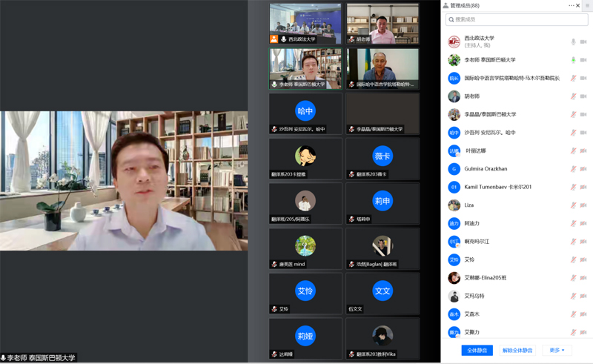Click the orange host icon on 西北政法大学 tile
The image size is (593, 364).
tap(274, 39)
